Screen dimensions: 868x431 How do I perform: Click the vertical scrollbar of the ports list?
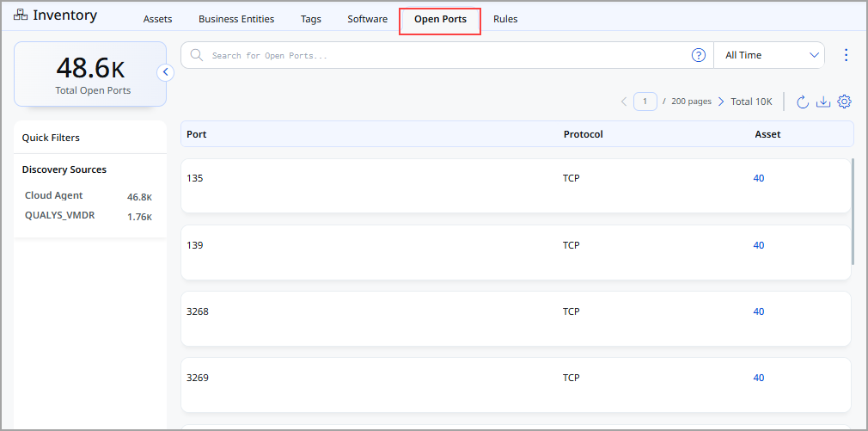(x=853, y=212)
